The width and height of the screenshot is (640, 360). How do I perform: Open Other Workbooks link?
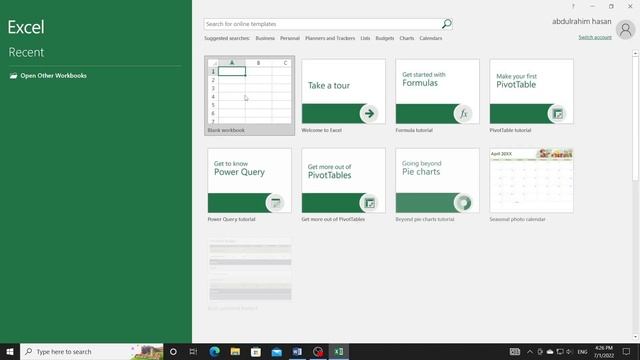53,76
